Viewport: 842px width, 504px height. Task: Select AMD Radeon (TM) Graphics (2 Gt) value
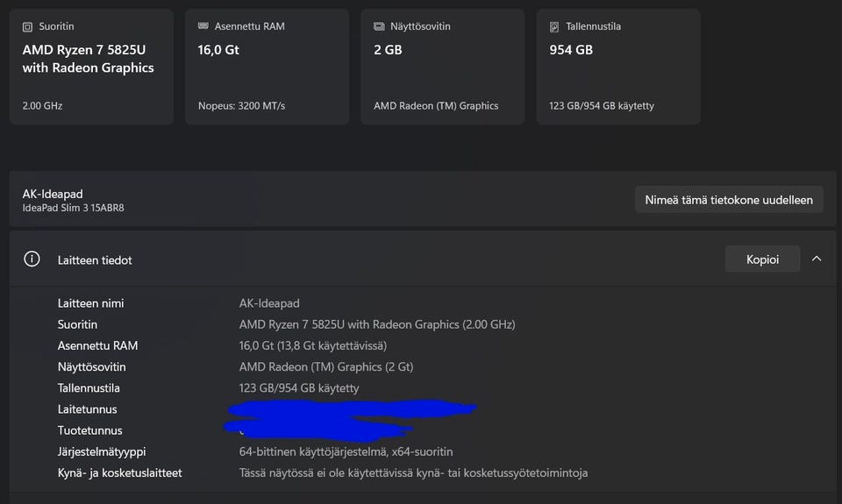pyautogui.click(x=326, y=367)
